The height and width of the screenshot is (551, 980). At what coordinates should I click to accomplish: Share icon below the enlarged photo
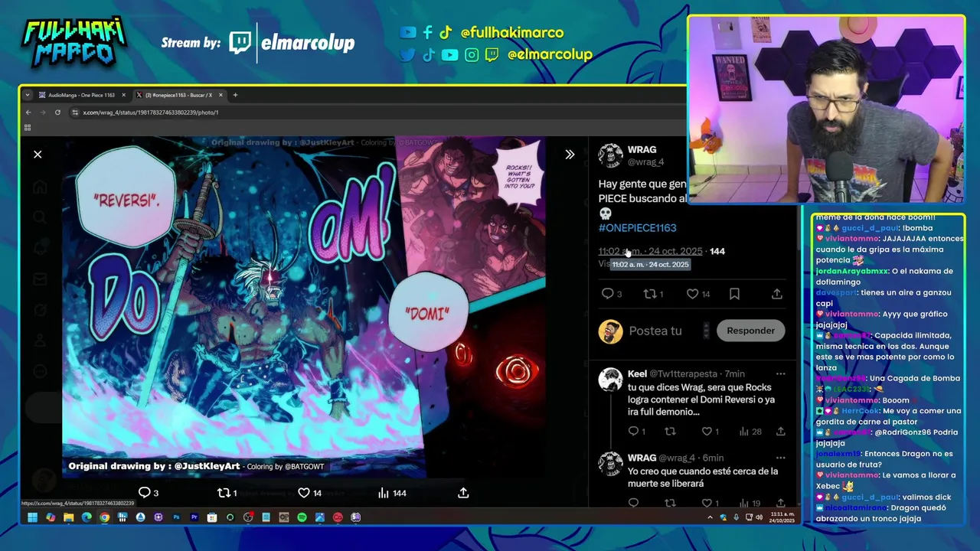coord(463,493)
